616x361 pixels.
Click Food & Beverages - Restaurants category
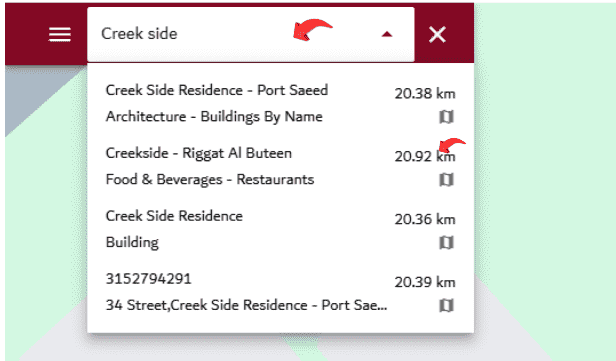pyautogui.click(x=210, y=180)
